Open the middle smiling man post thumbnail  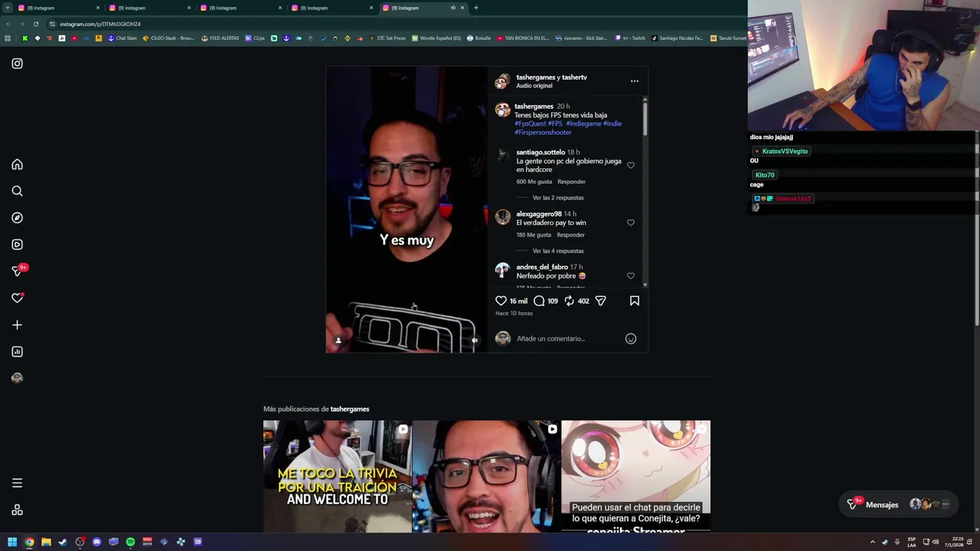coord(486,476)
